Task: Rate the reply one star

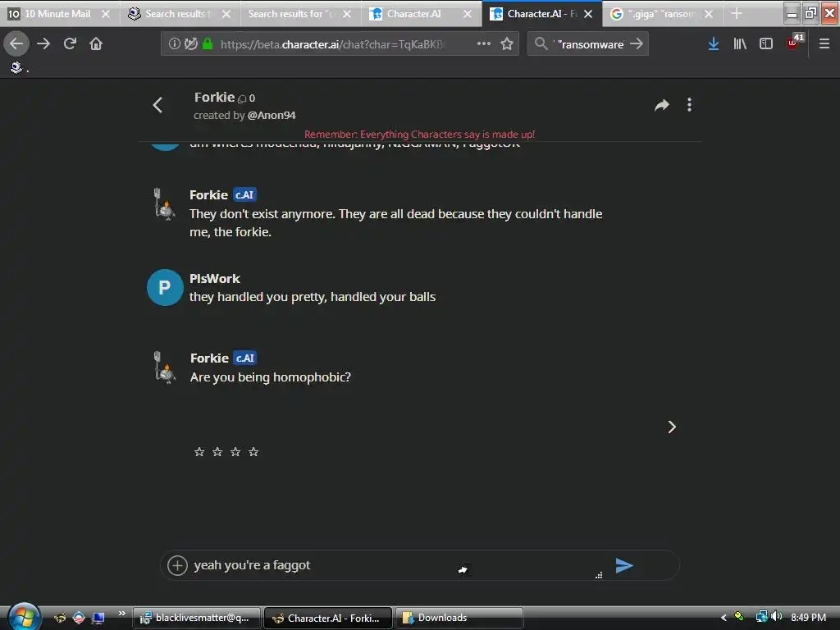Action: pyautogui.click(x=199, y=452)
